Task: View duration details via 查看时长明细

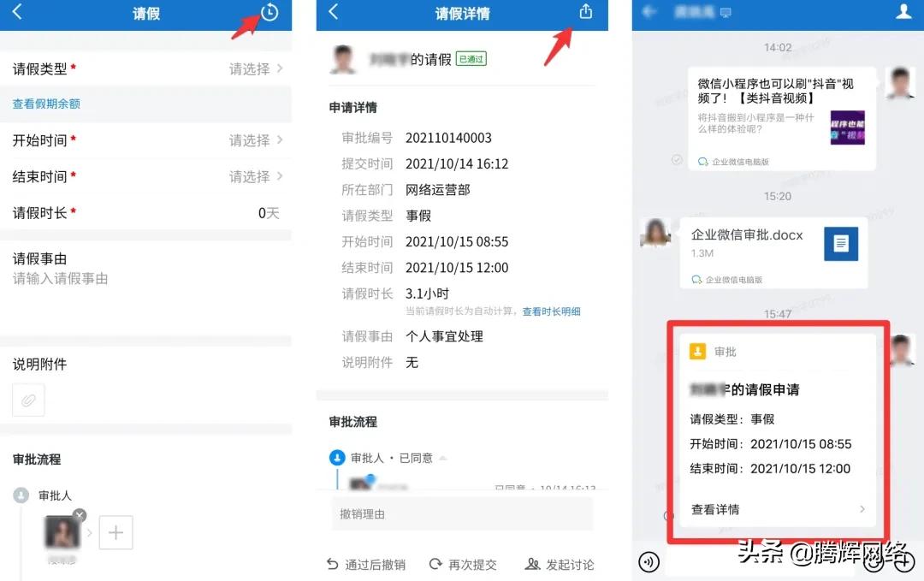Action: 550,311
